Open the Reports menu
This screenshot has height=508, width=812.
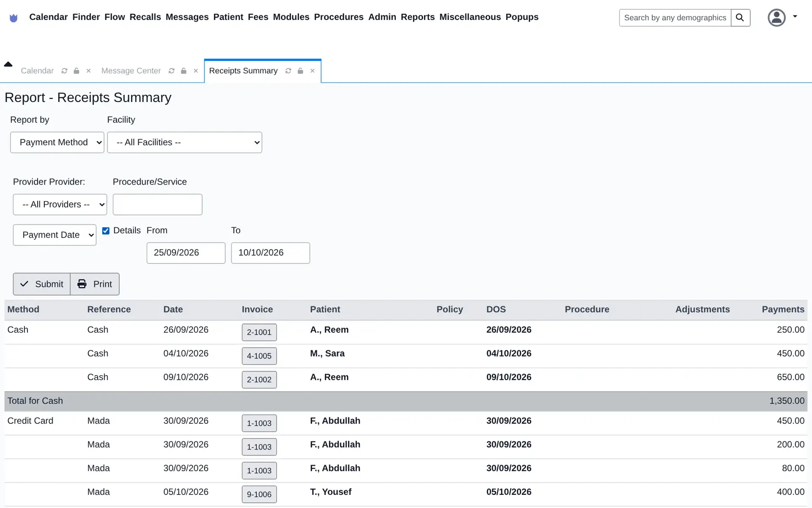(417, 17)
